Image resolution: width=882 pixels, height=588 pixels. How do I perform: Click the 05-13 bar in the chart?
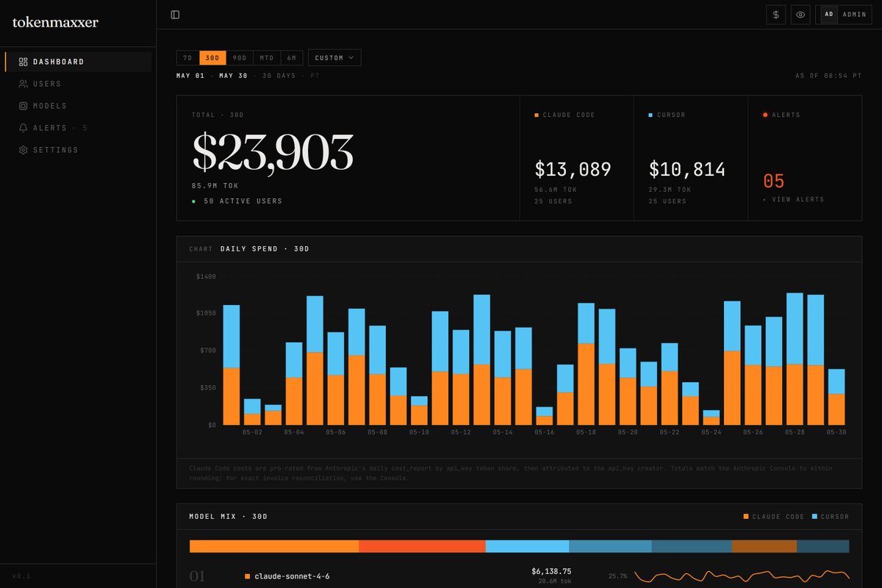(481, 359)
